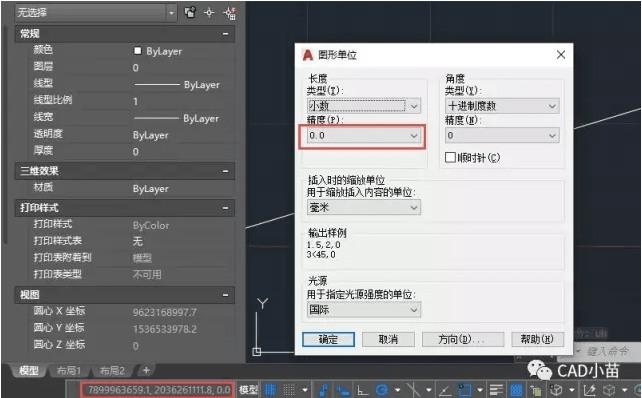642x398 pixels.
Task: Toggle polar tracking in the status bar
Action: (x=382, y=389)
